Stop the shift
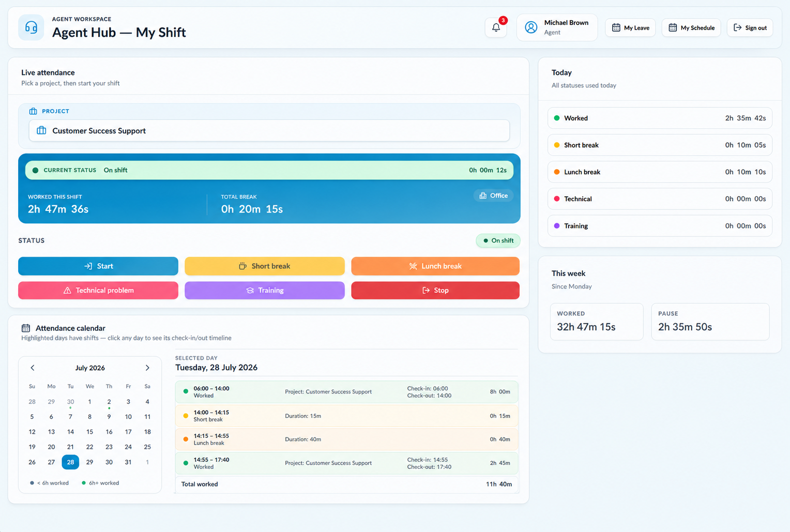Screen dimensions: 790x532 tap(435, 290)
